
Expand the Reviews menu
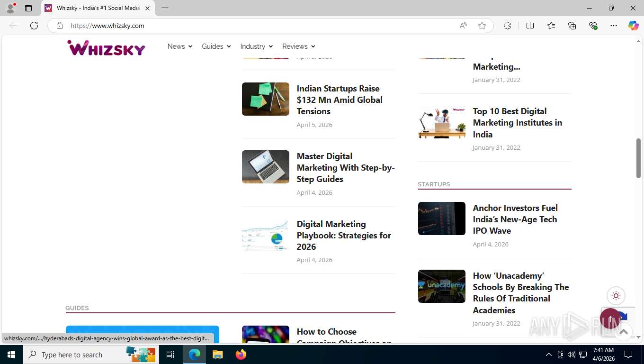tap(299, 46)
